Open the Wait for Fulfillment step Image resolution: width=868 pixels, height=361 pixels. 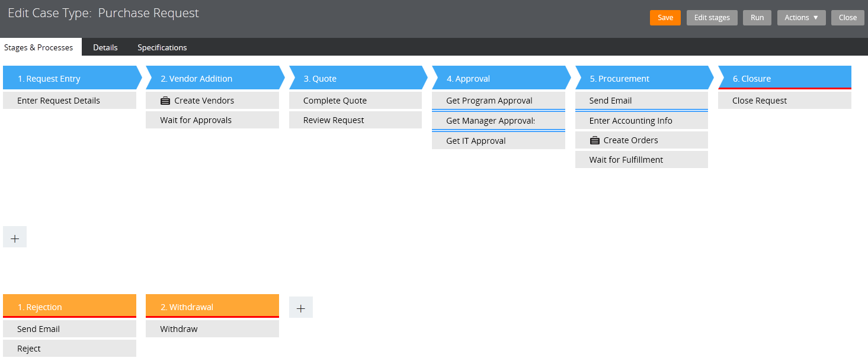click(x=642, y=160)
